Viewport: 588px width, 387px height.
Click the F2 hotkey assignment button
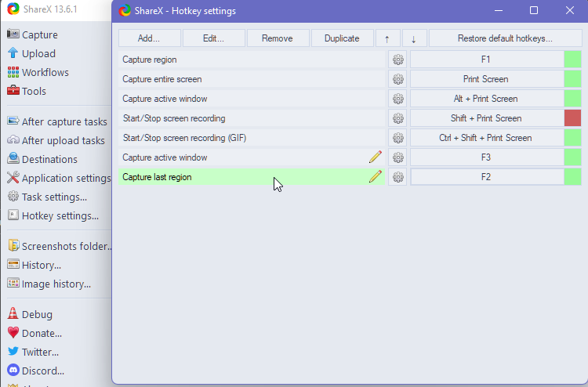pyautogui.click(x=486, y=177)
